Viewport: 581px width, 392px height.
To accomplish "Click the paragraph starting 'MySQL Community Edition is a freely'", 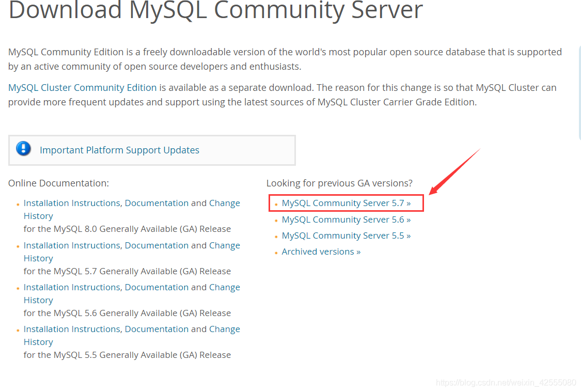I will tap(285, 59).
